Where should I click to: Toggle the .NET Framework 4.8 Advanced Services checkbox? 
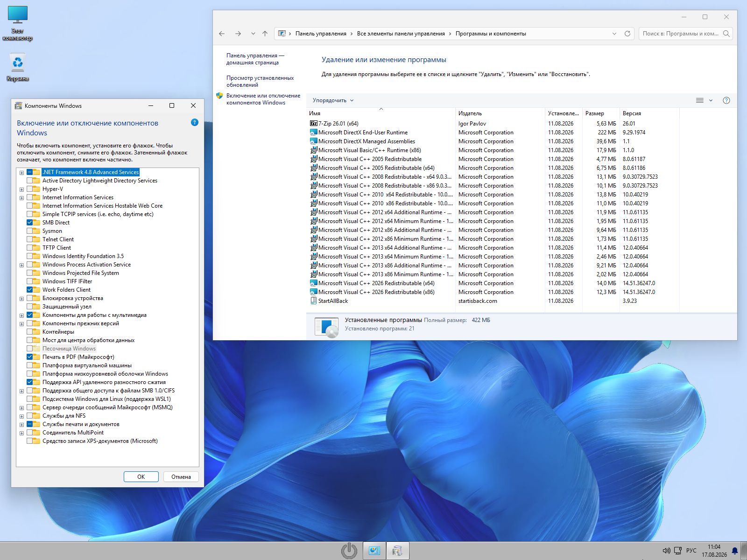(30, 172)
